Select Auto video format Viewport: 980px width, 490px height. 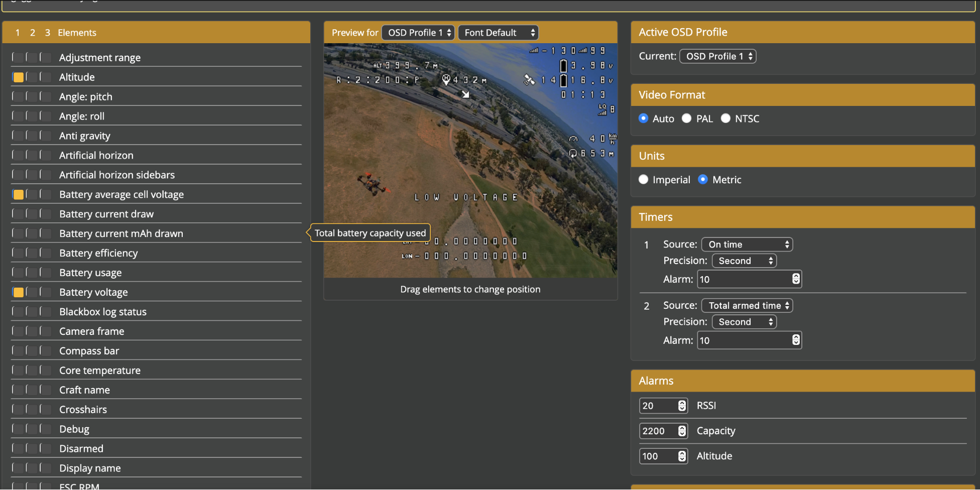point(644,118)
